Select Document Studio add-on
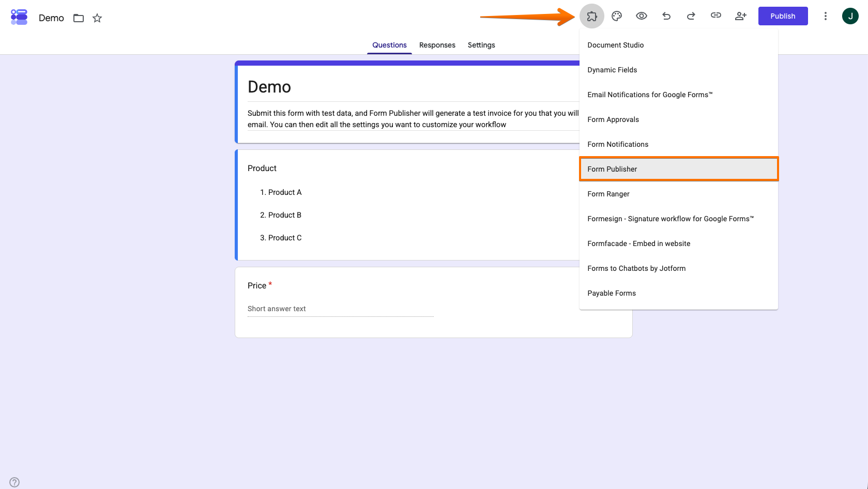Image resolution: width=868 pixels, height=489 pixels. (x=679, y=45)
